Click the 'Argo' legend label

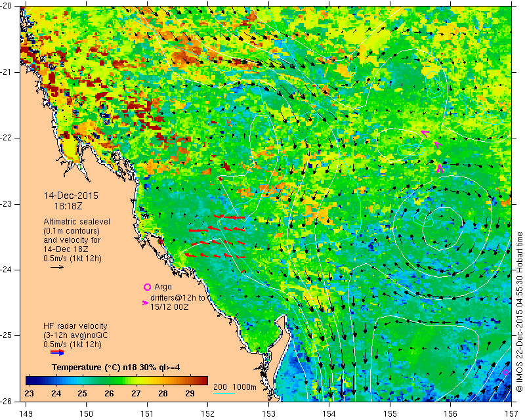click(x=163, y=287)
